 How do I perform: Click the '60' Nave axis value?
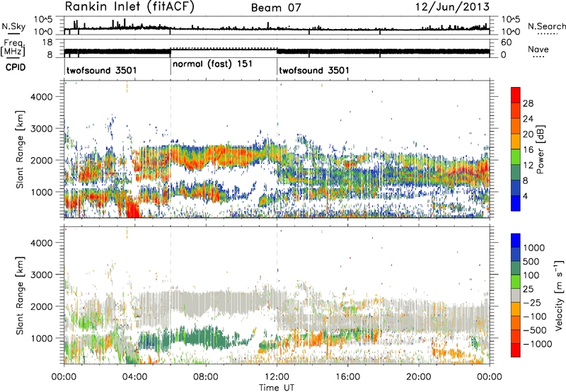(x=507, y=42)
